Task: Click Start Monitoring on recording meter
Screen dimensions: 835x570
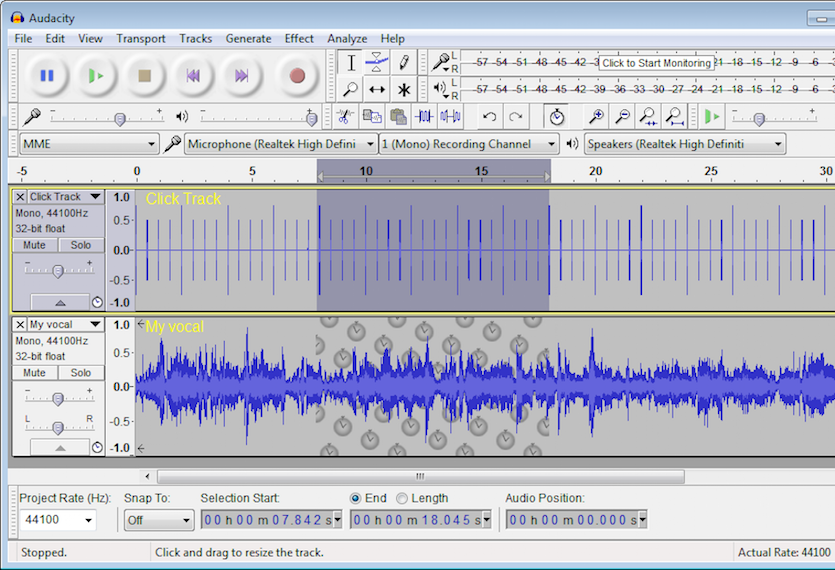Action: [656, 63]
